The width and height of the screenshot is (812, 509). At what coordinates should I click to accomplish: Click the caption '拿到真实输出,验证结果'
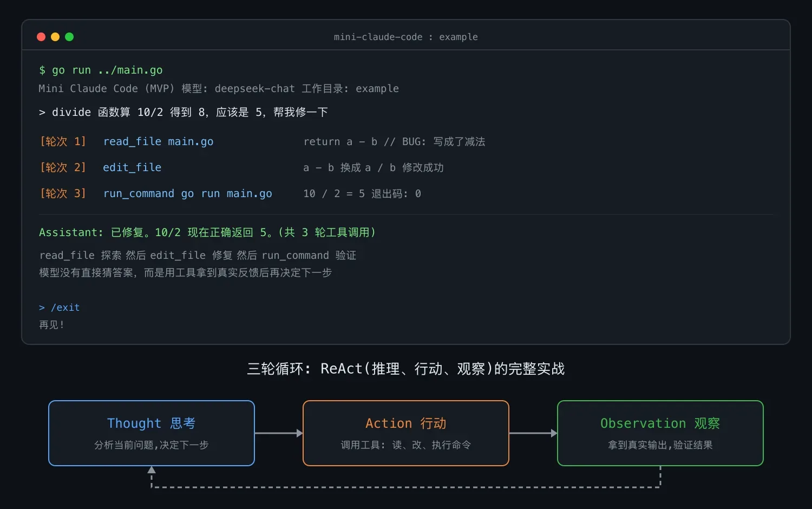click(x=660, y=445)
